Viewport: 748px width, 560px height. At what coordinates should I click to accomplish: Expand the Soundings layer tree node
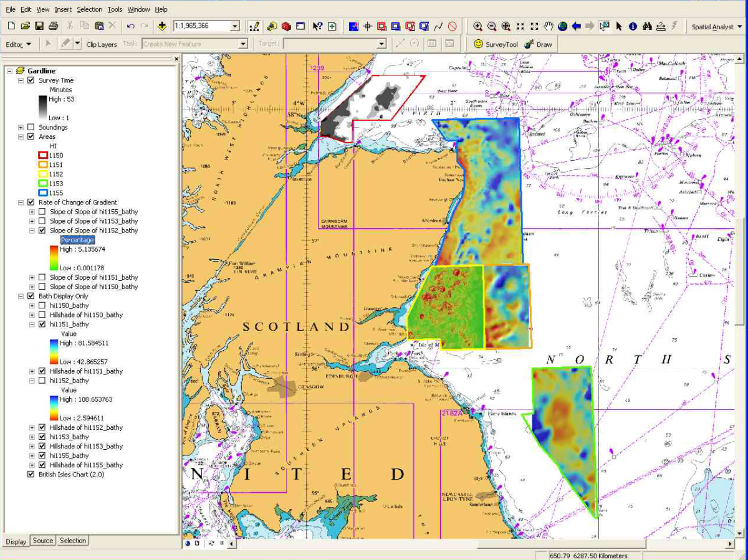(x=21, y=127)
